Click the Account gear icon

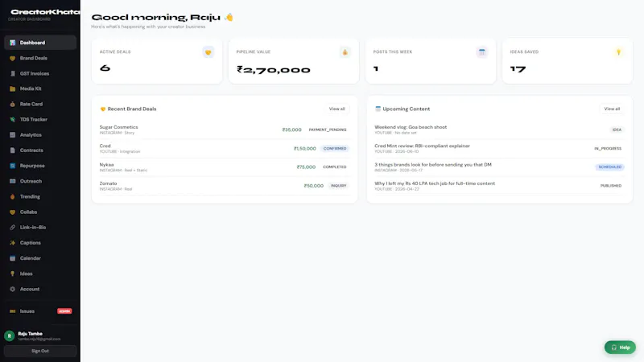[12, 289]
